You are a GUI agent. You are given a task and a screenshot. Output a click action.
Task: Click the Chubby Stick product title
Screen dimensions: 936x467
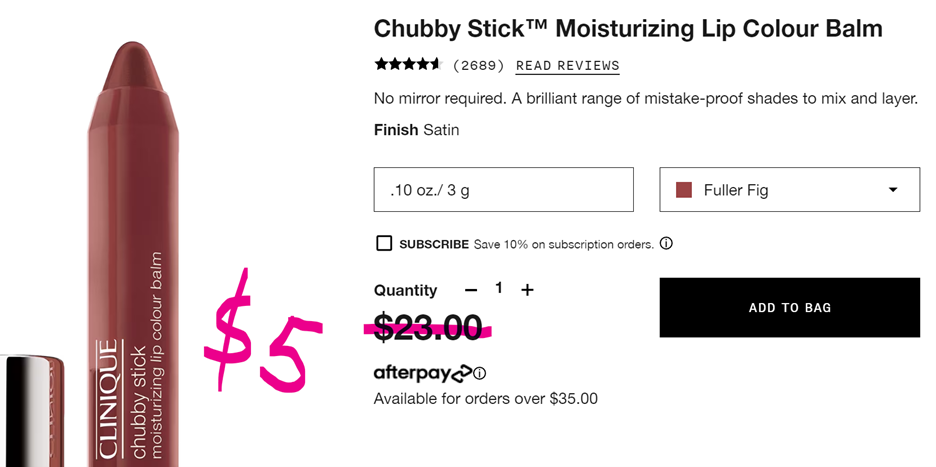coord(628,28)
